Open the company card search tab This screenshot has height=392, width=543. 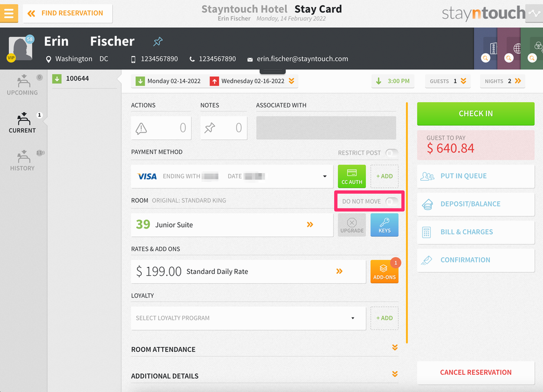[x=486, y=48]
